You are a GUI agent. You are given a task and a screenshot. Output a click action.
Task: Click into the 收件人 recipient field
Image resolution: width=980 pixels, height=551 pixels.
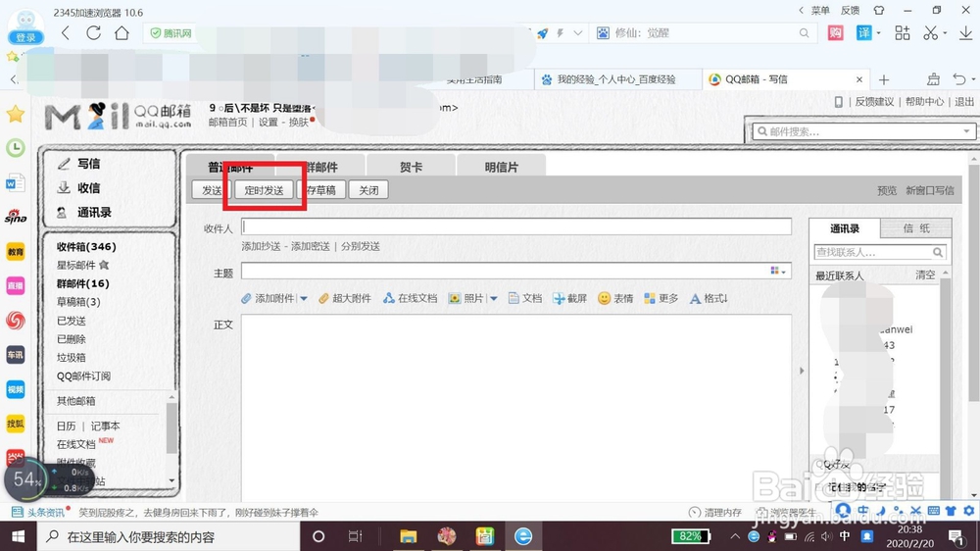(516, 226)
